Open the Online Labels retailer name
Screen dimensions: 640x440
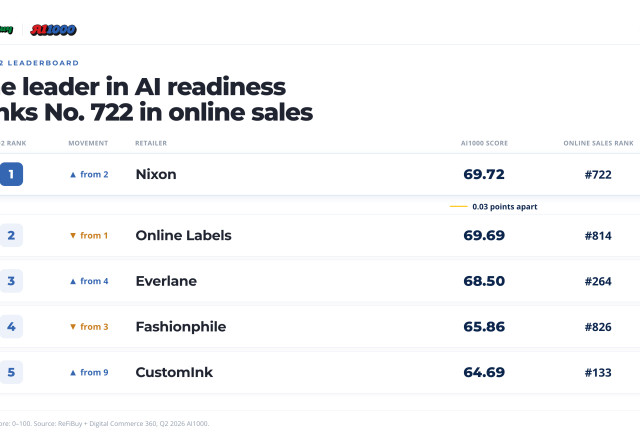pos(183,236)
